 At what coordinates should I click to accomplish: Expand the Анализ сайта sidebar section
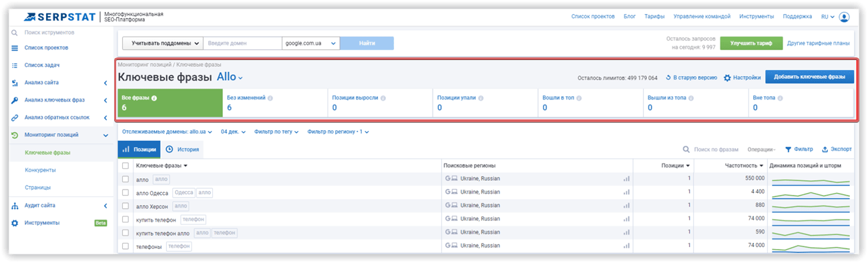[105, 83]
